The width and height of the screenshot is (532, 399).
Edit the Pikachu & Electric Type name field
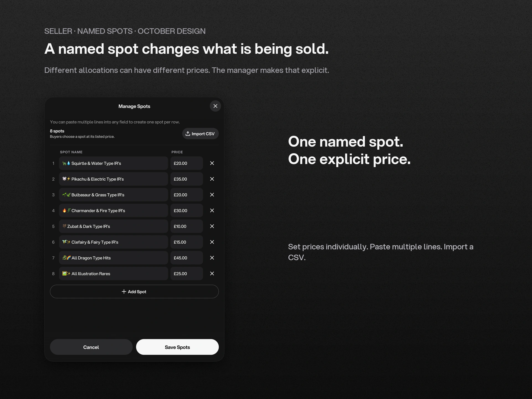click(114, 179)
